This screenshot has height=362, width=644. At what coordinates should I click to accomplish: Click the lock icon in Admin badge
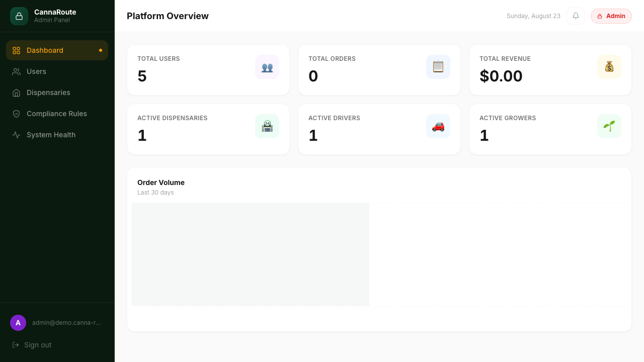(x=600, y=16)
